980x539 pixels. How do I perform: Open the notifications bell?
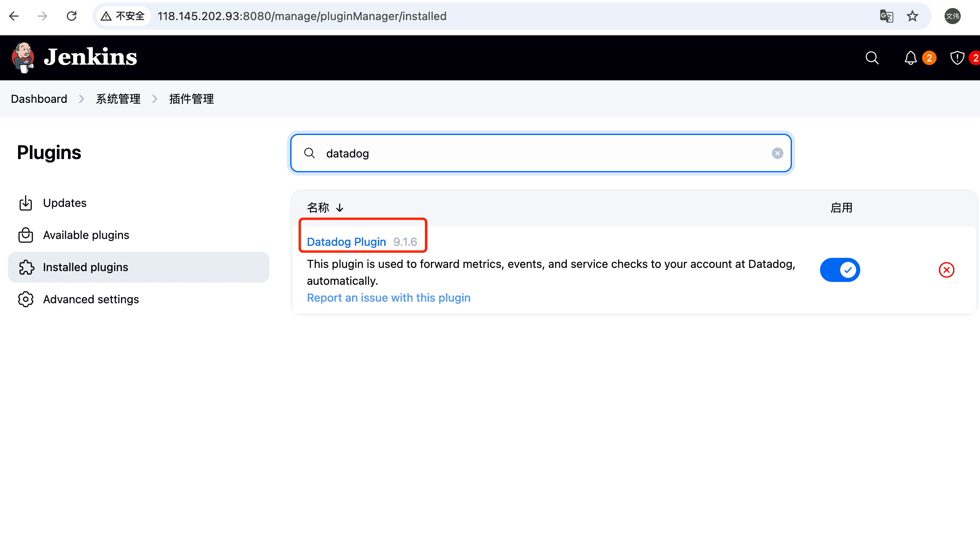(910, 58)
